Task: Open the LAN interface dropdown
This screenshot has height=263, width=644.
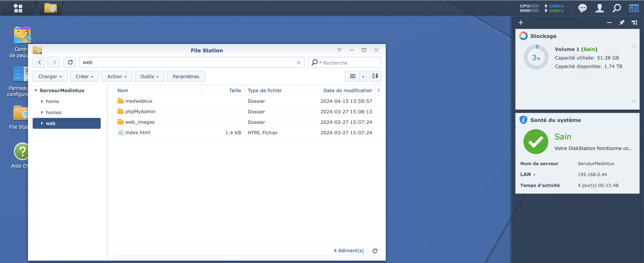Action: 534,175
